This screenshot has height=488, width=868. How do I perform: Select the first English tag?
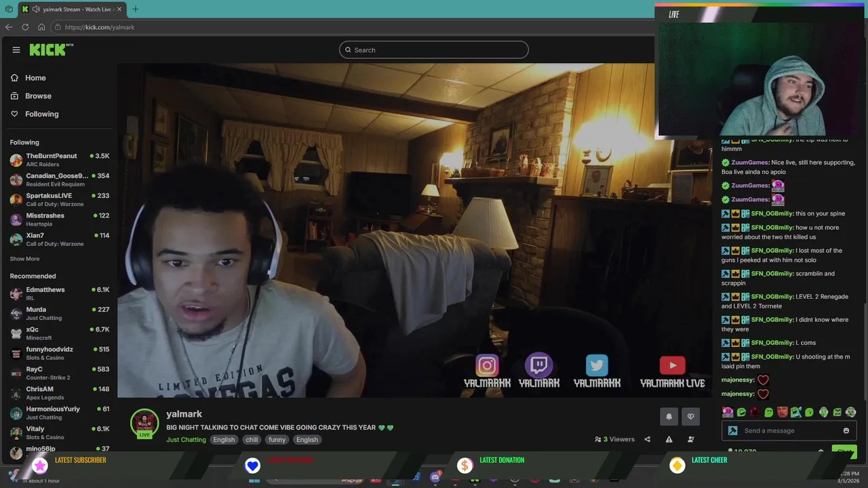[x=224, y=440]
